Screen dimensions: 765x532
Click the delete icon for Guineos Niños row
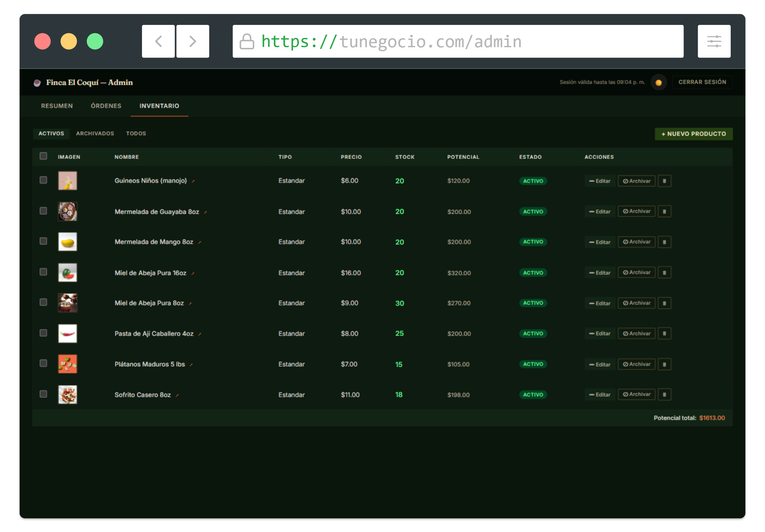coord(664,181)
